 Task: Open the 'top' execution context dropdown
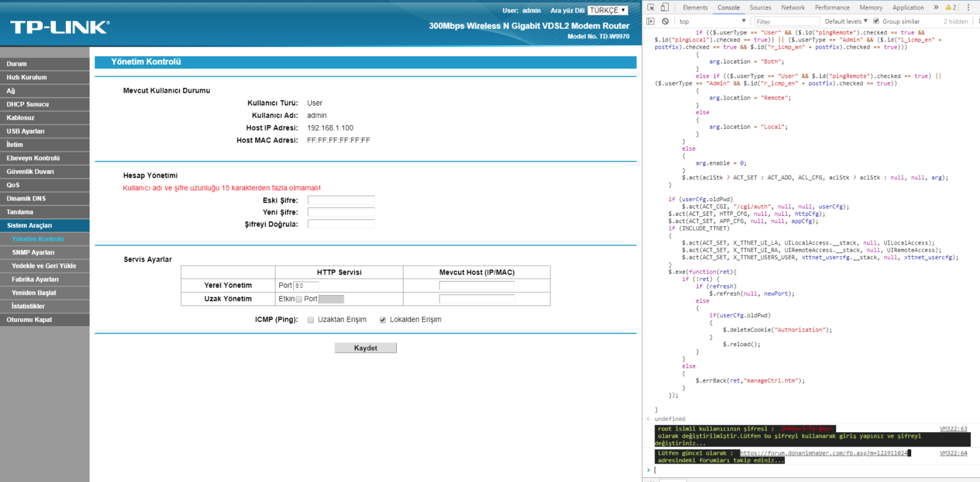click(x=712, y=21)
